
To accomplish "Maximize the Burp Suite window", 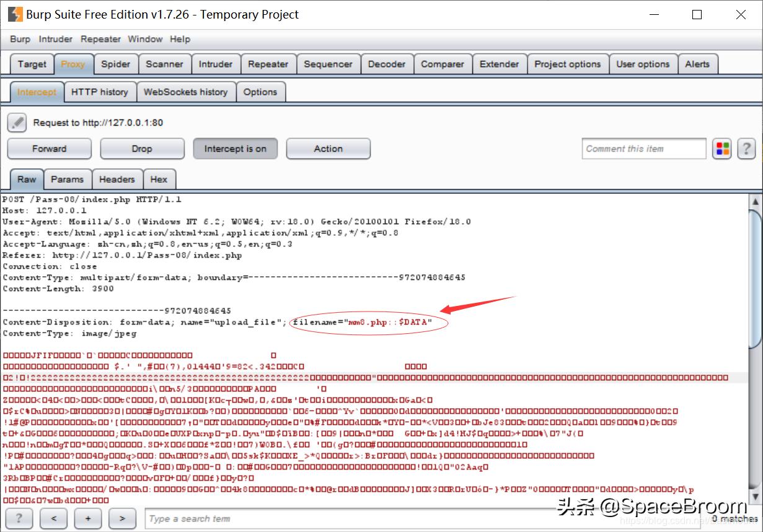I will (697, 14).
